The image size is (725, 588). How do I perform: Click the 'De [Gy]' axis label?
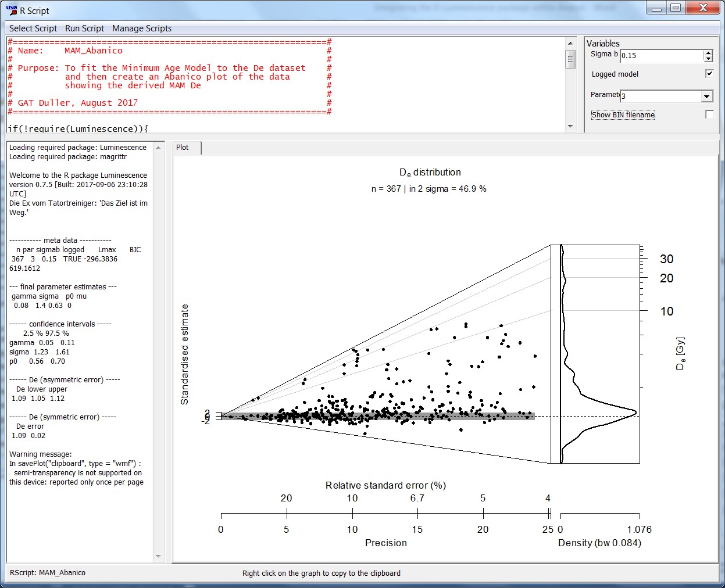[x=680, y=353]
